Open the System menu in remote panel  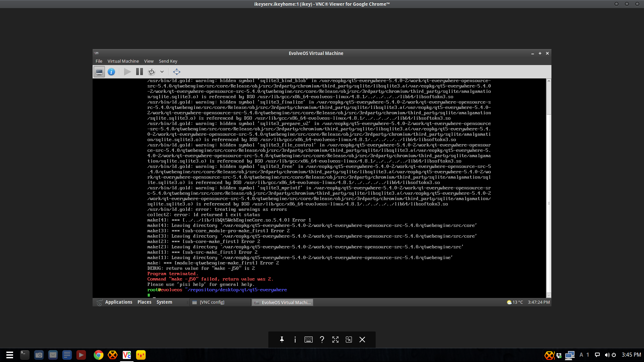click(x=164, y=302)
